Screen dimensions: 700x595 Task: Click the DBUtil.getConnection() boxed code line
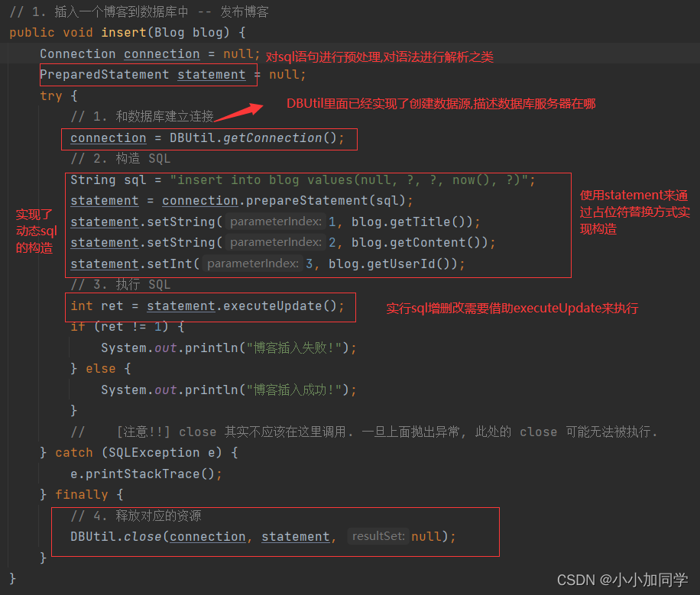[x=208, y=137]
